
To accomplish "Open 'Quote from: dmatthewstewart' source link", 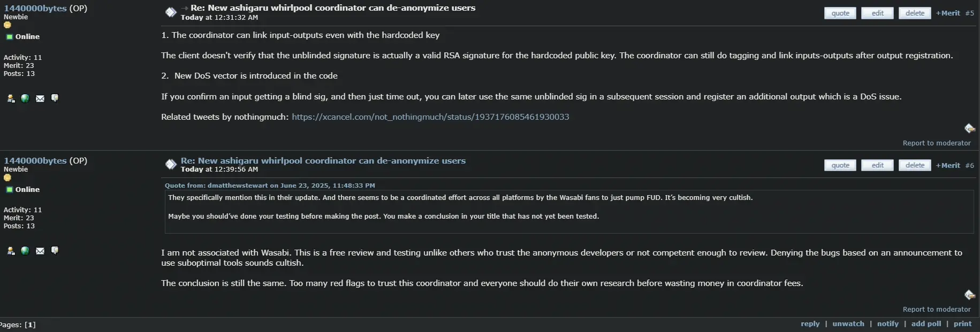I will (270, 186).
